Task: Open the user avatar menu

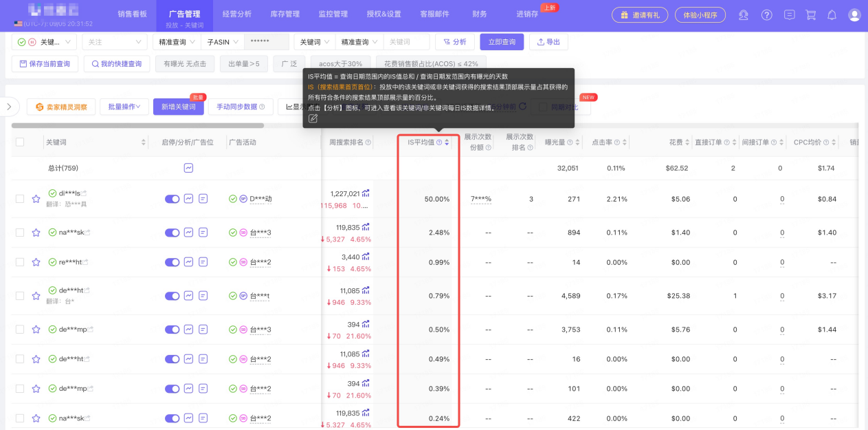Action: 854,14
